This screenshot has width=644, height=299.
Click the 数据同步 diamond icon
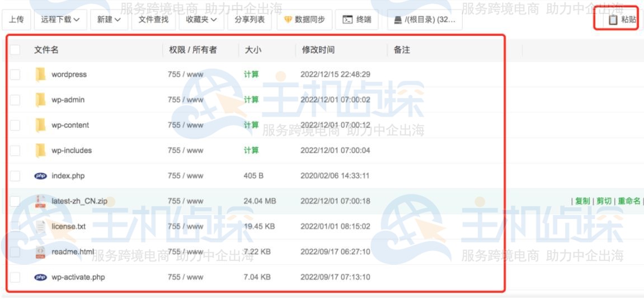click(288, 20)
